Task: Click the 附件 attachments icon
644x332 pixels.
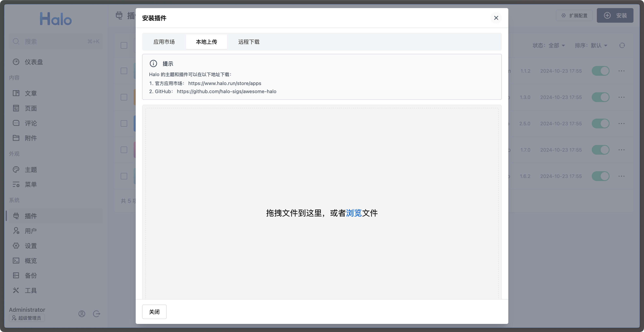Action: (16, 138)
